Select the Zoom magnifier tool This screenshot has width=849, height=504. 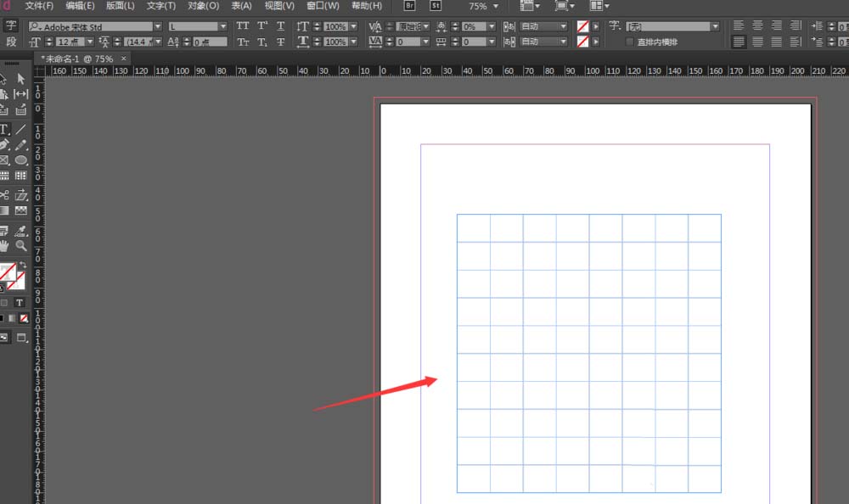coord(20,246)
